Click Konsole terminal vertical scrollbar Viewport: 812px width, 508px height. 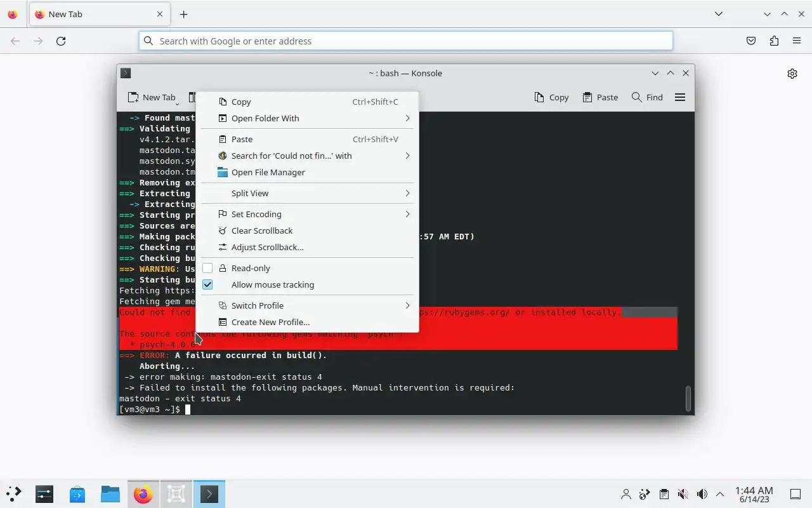point(689,398)
